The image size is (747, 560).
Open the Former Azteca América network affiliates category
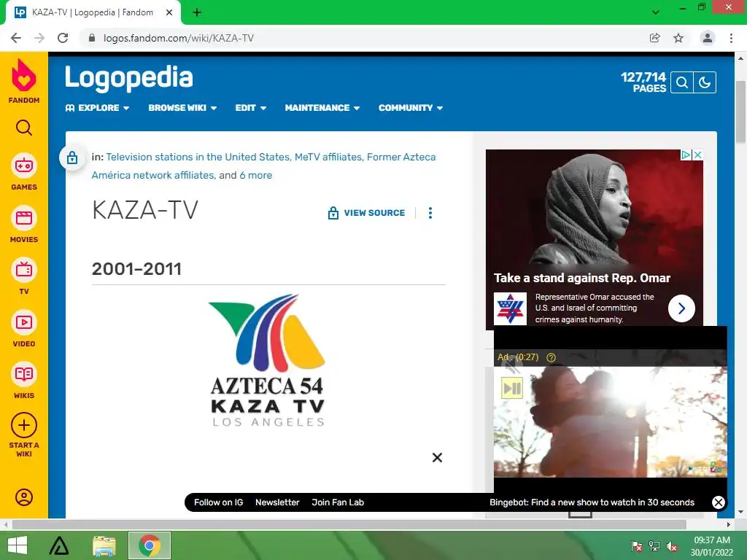263,166
